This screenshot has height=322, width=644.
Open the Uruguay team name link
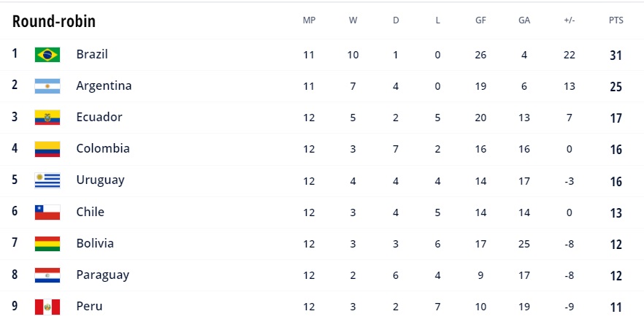tap(100, 180)
